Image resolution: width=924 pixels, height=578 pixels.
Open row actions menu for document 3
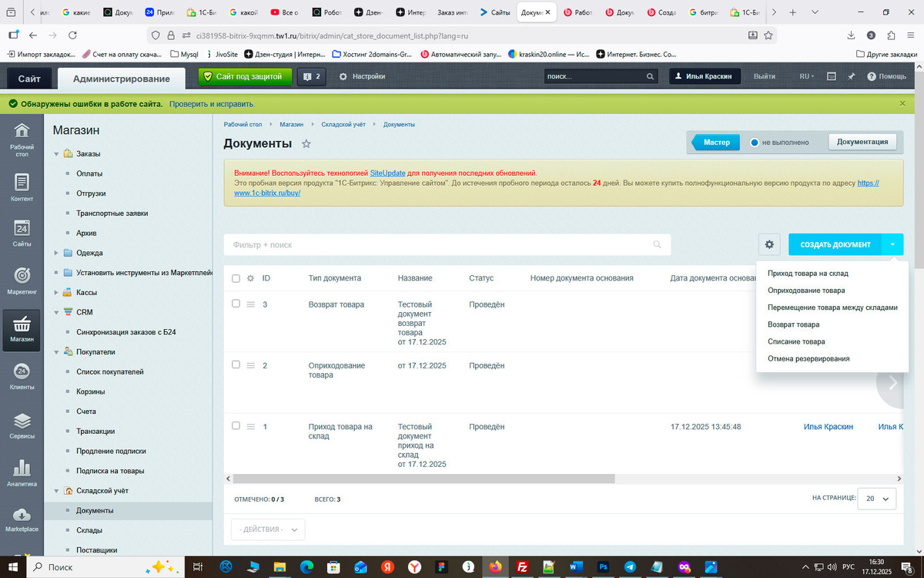tap(250, 304)
